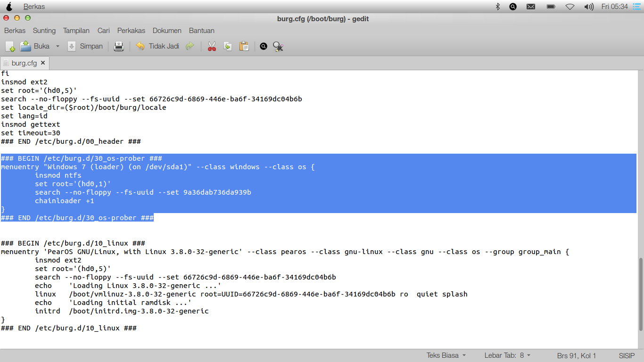The height and width of the screenshot is (362, 644).
Task: Open a file with the Buka button
Action: point(35,46)
